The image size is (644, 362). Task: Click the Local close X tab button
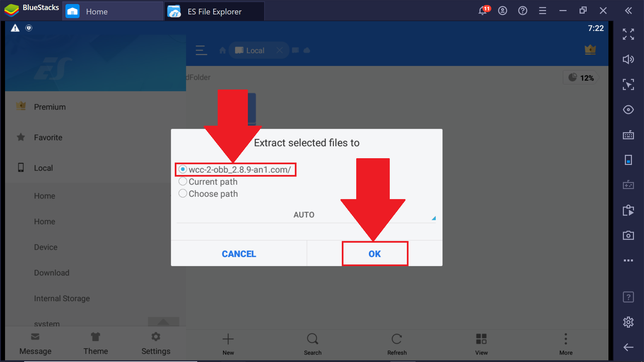(x=279, y=50)
